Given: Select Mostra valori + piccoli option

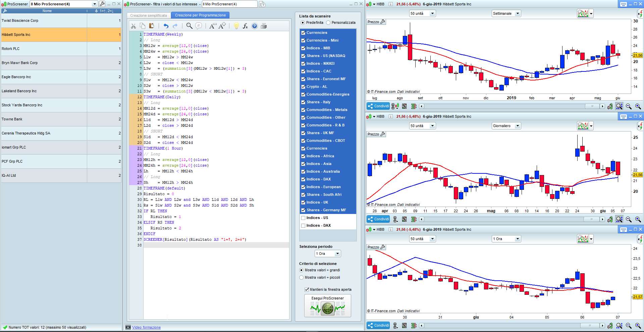Looking at the screenshot, I should click(302, 278).
